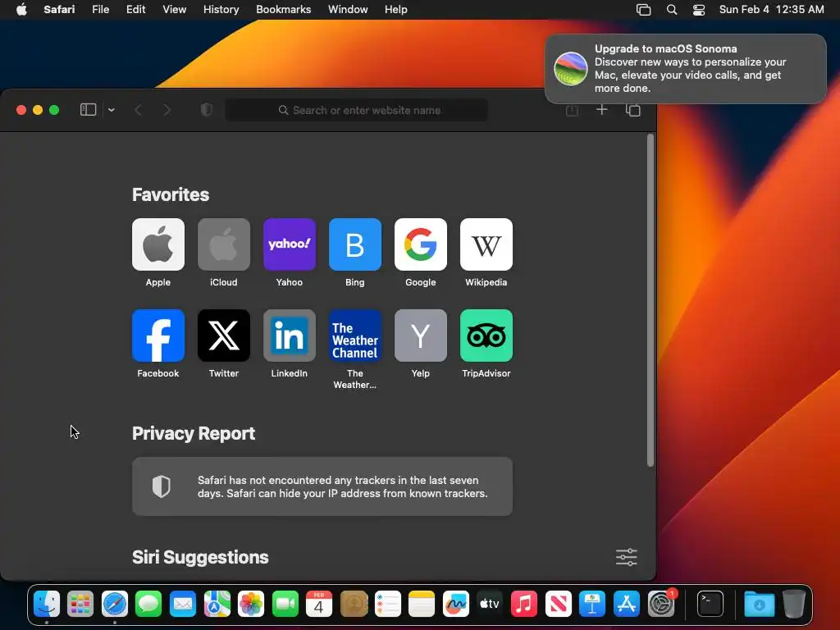Open the Edit menu

(x=135, y=9)
